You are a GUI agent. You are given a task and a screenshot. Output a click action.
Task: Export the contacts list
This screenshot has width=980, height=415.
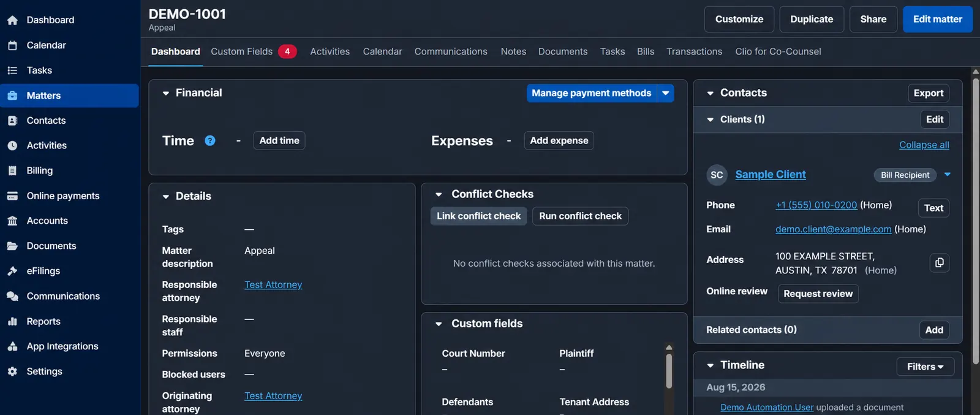(929, 93)
